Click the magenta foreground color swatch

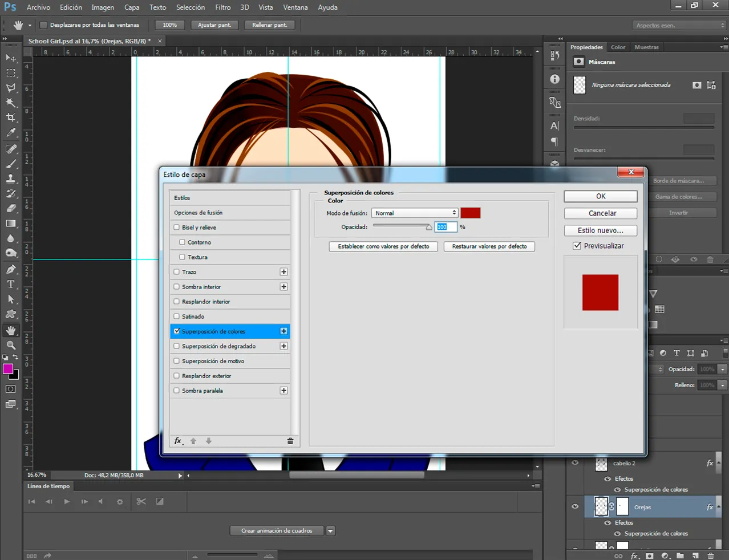tap(8, 369)
